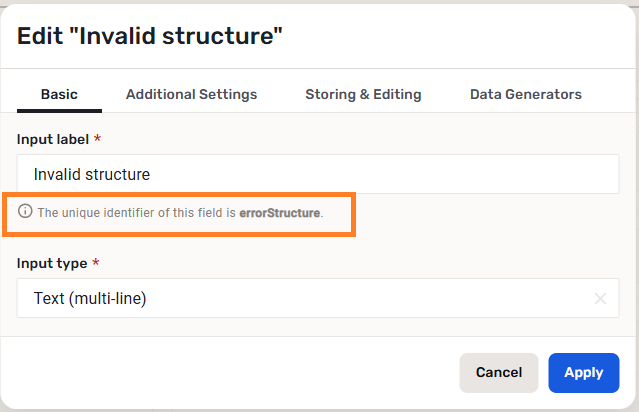Click the Text (multi-line) selected value
This screenshot has height=412, width=639.
(x=90, y=298)
